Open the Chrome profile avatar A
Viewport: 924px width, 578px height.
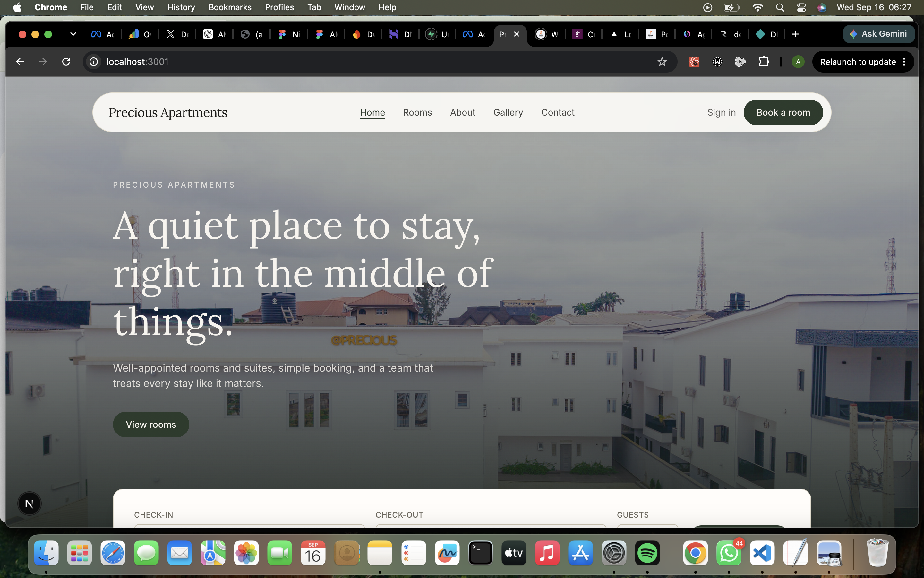click(x=798, y=62)
